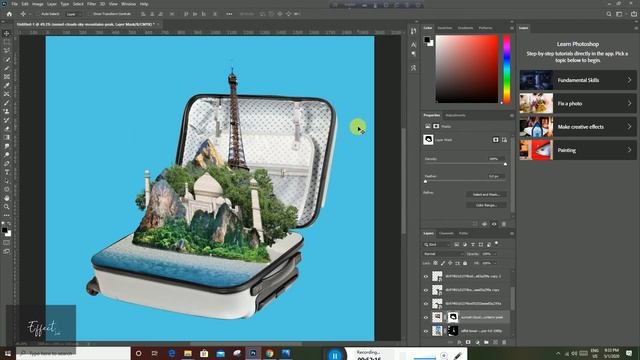Hide the eiffel tower layer

(x=426, y=331)
